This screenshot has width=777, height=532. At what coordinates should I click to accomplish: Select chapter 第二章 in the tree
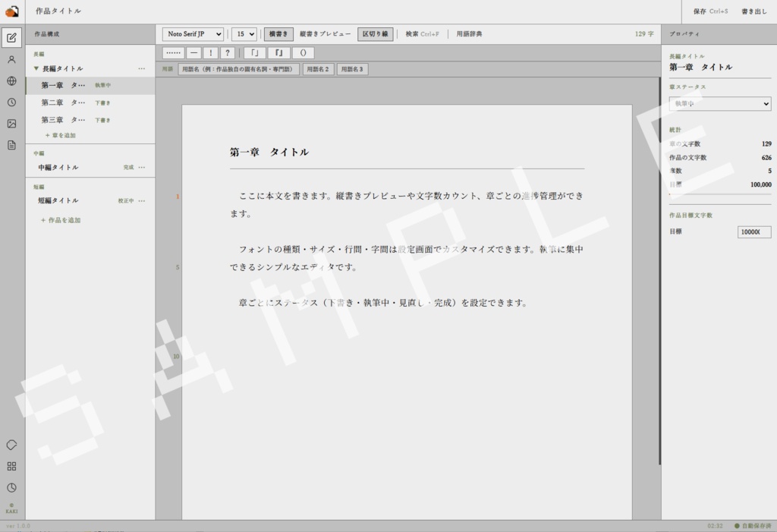click(90, 102)
